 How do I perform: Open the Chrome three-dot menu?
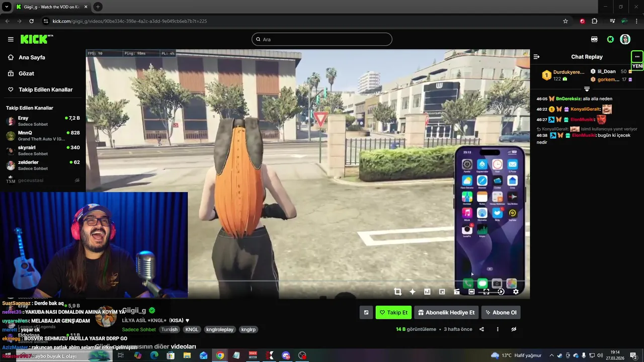coord(636,21)
